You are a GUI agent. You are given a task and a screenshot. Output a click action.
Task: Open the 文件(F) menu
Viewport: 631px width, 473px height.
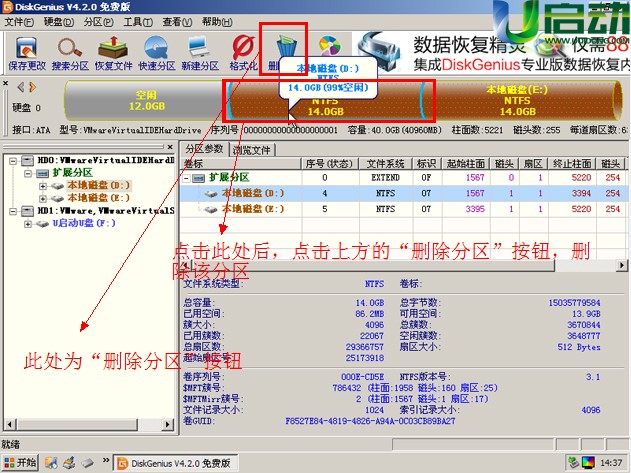click(x=19, y=22)
